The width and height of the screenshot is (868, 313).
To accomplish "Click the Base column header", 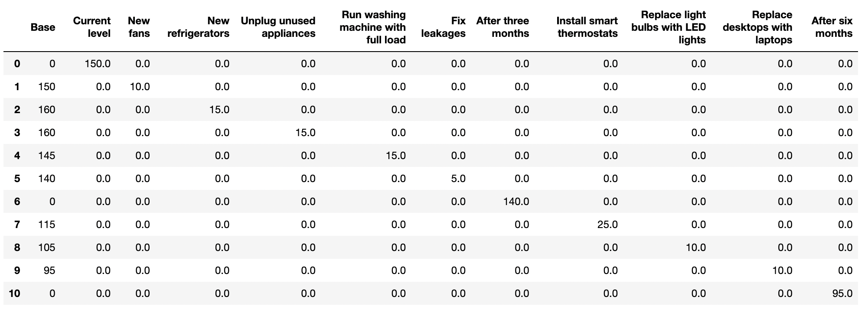I will point(43,27).
